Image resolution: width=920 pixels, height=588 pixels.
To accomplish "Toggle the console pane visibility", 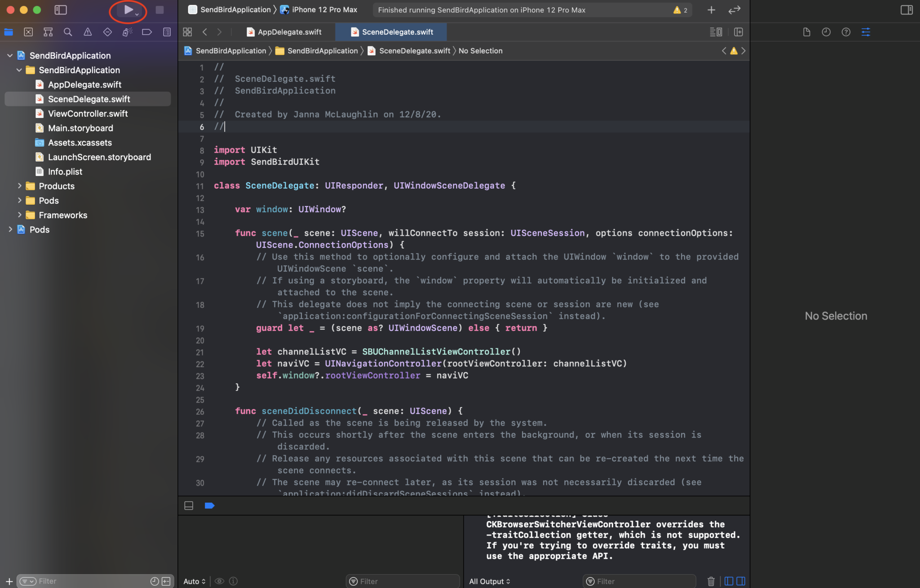I will click(x=741, y=581).
